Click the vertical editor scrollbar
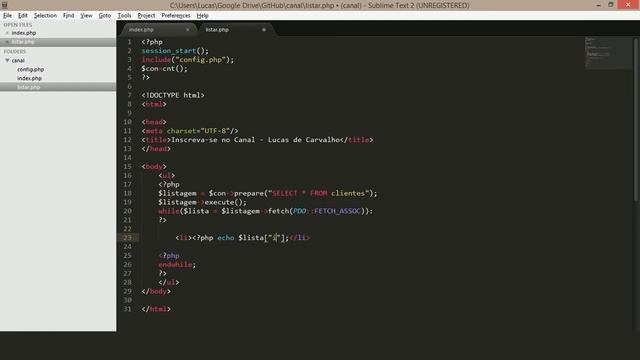 tap(636, 119)
